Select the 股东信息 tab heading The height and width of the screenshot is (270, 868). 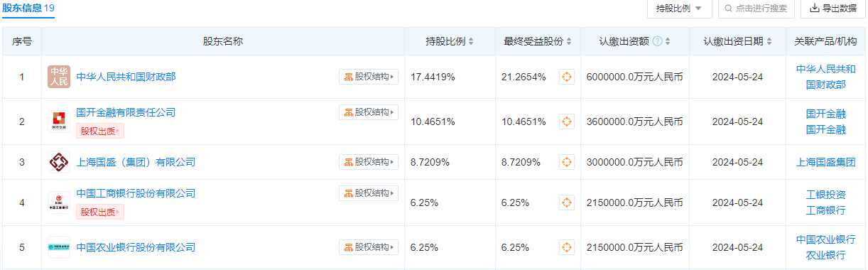click(x=28, y=9)
